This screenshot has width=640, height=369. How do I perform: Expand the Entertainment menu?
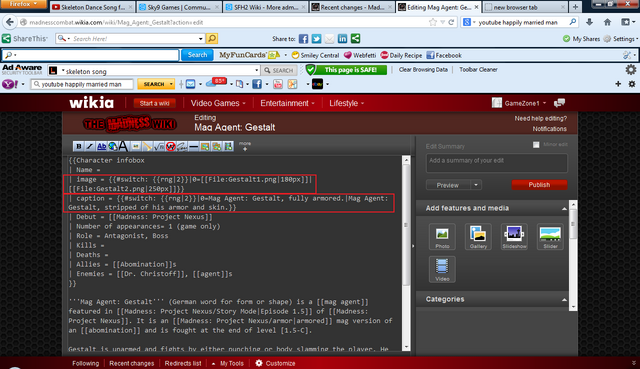287,103
